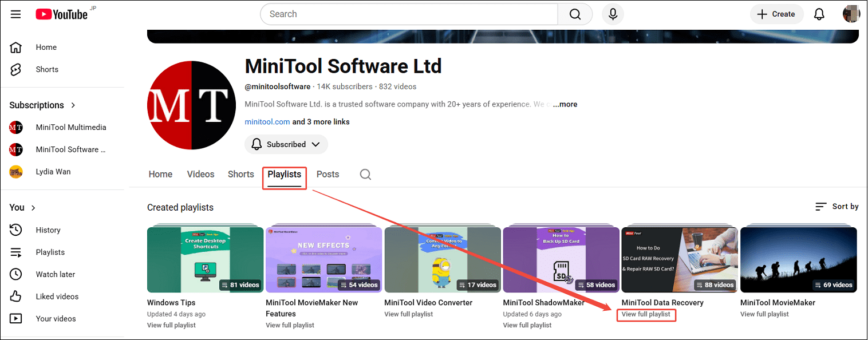Open the MiniTool Video Converter thumbnail

pos(443,260)
